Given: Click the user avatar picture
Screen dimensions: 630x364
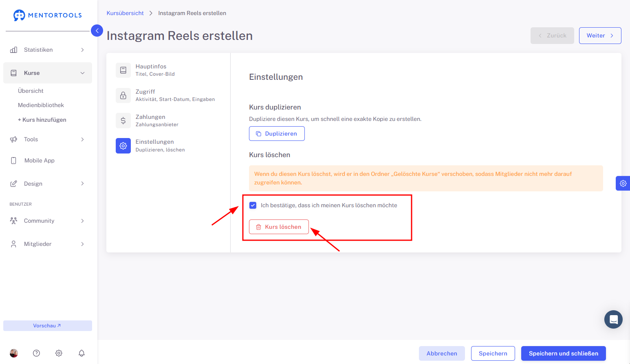Looking at the screenshot, I should coord(14,353).
